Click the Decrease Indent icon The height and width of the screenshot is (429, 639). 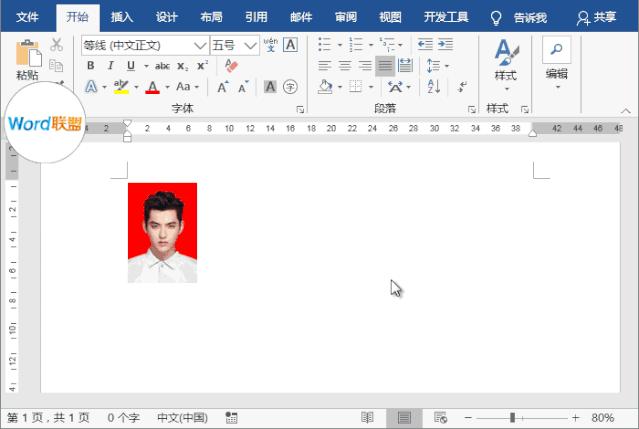coord(425,44)
